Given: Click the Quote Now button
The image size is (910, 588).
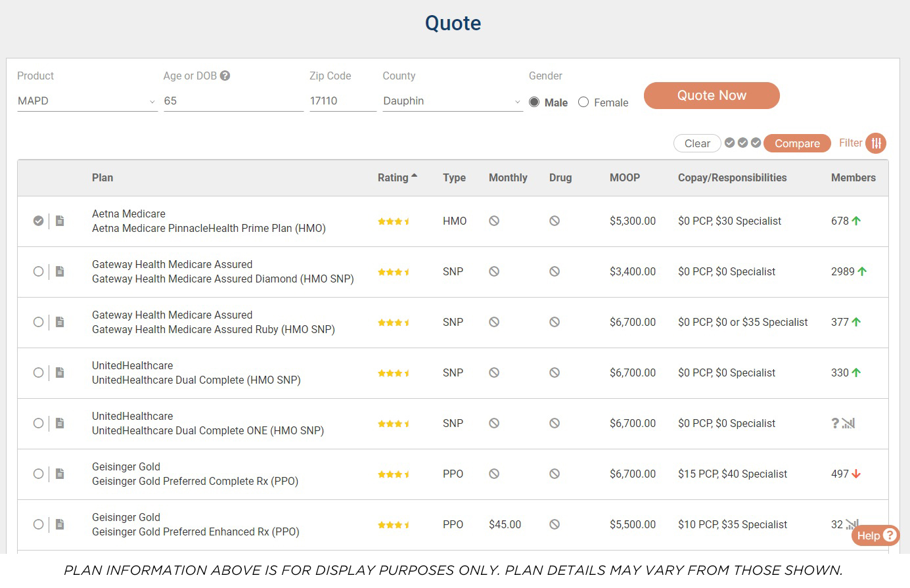Looking at the screenshot, I should (x=712, y=95).
